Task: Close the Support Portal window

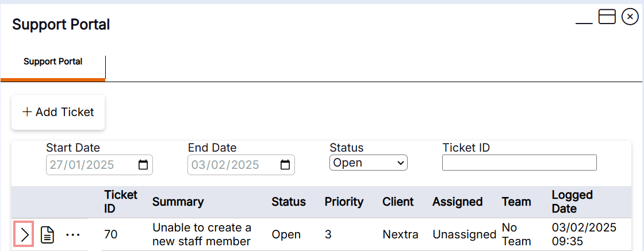Action: pyautogui.click(x=630, y=17)
